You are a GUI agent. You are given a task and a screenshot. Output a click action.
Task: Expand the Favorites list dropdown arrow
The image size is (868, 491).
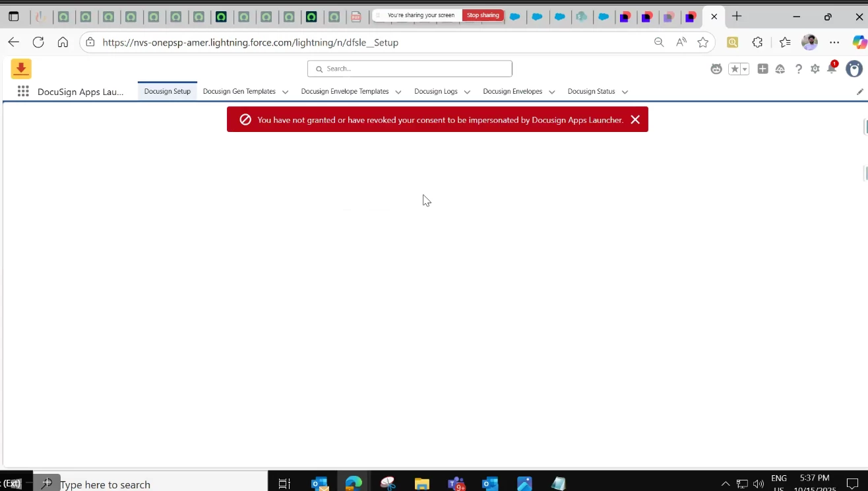pos(745,69)
